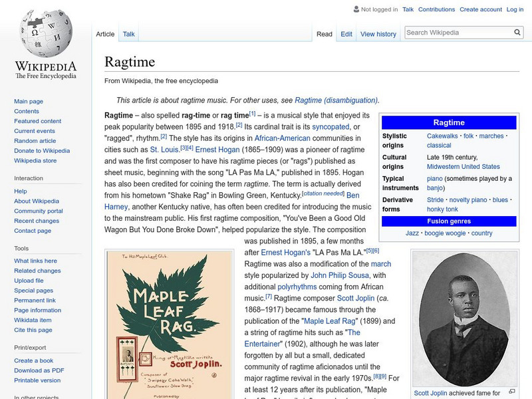This screenshot has height=399, width=532.
Task: Collapse the Tools sidebar section
Action: pyautogui.click(x=21, y=248)
